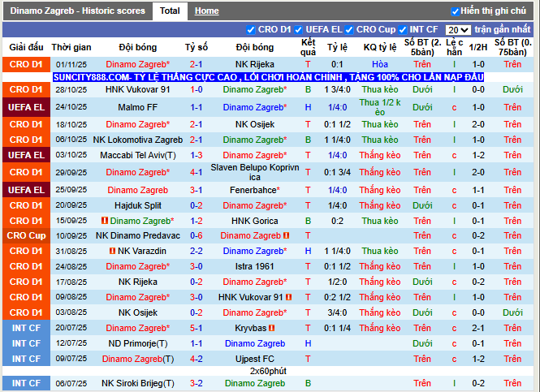Viewport: 540px width, 392px height.
Task: Click the red card icon beside Dinamo Zagreb on 10/09/25
Action: pos(286,235)
